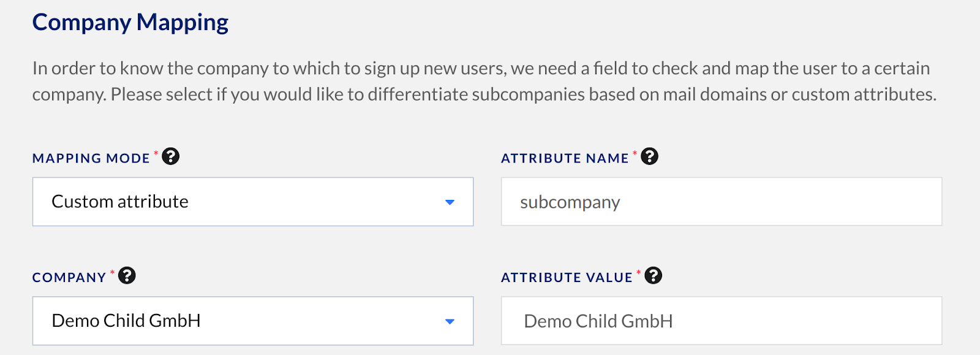Click the red required asterisk after Attribute Name

click(635, 153)
